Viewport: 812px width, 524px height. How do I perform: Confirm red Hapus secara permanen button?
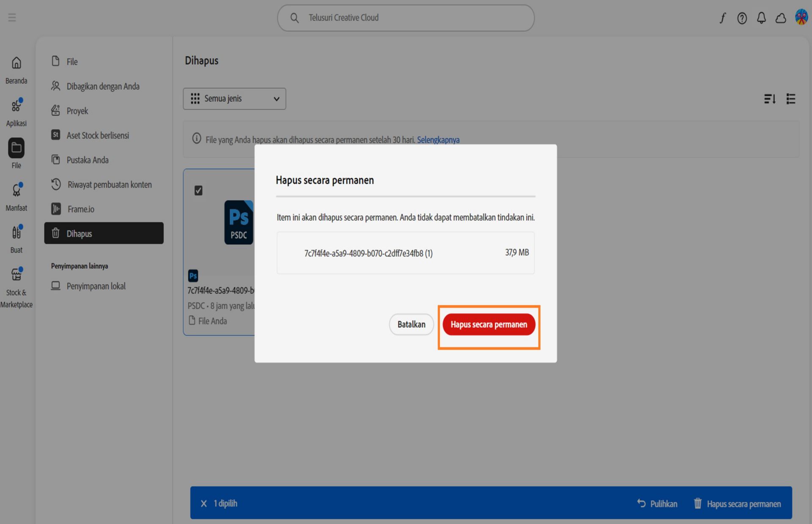click(489, 325)
